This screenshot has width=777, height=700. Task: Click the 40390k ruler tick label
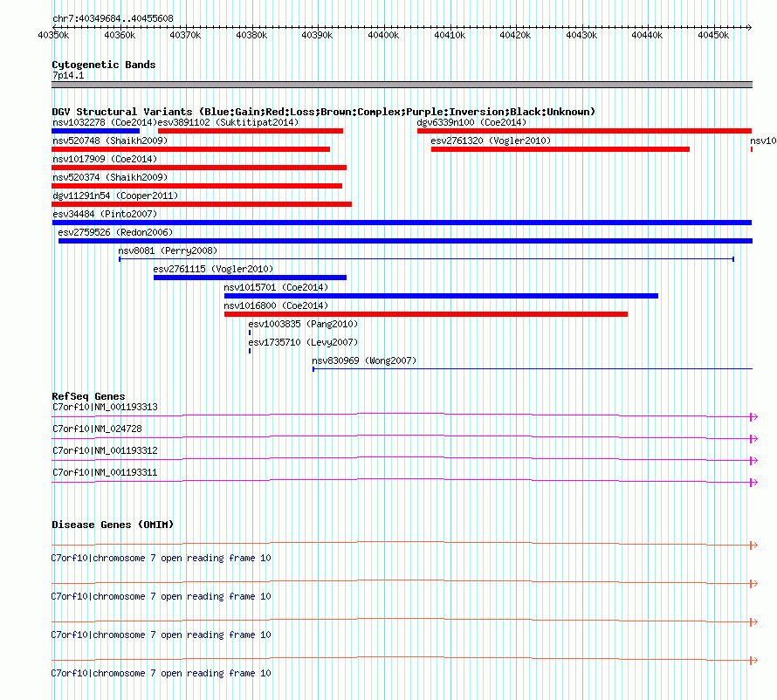(317, 36)
